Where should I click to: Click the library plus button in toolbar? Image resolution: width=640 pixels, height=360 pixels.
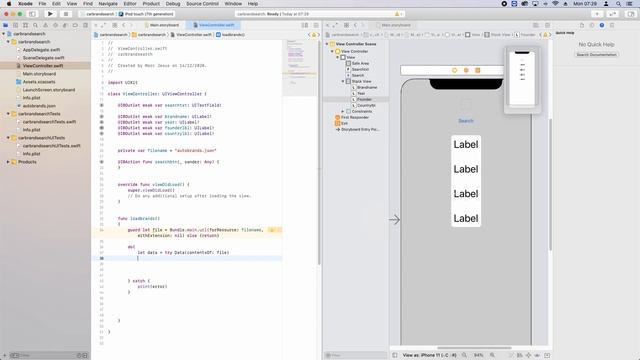[x=597, y=14]
